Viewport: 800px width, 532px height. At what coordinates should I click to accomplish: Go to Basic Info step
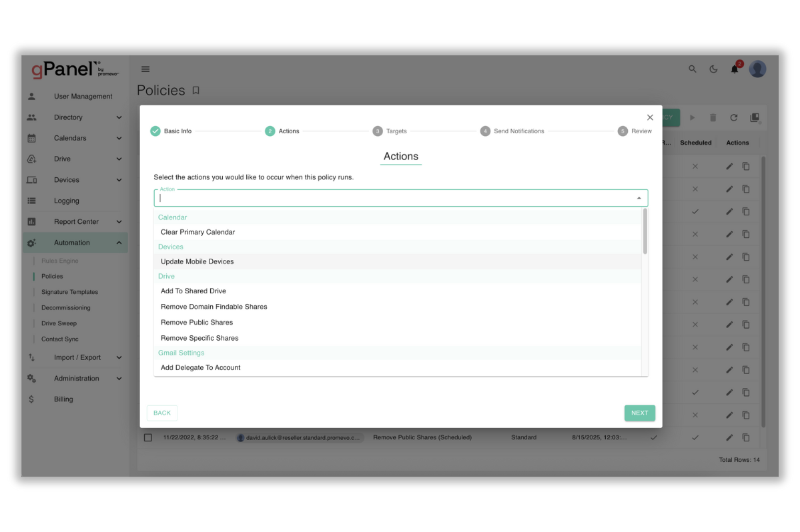tap(171, 131)
